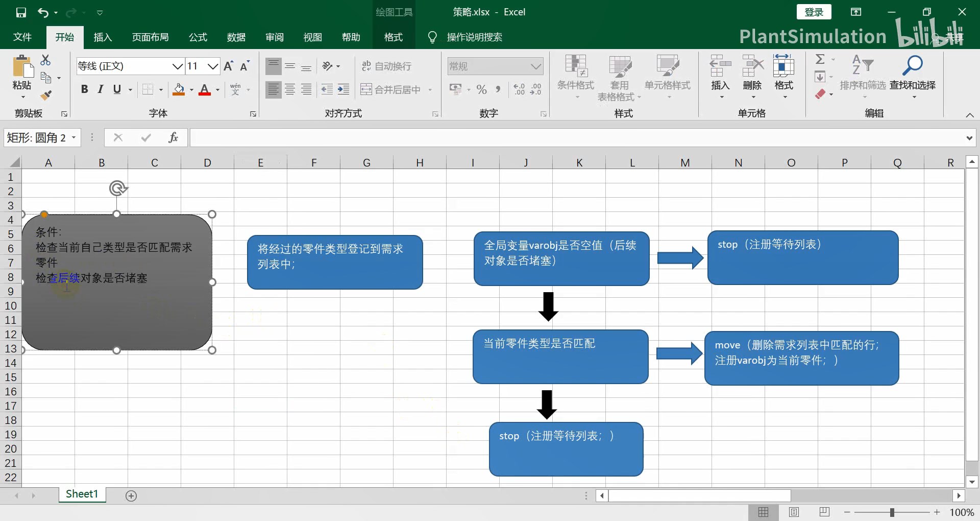Toggle italic formatting
980x521 pixels.
click(101, 89)
